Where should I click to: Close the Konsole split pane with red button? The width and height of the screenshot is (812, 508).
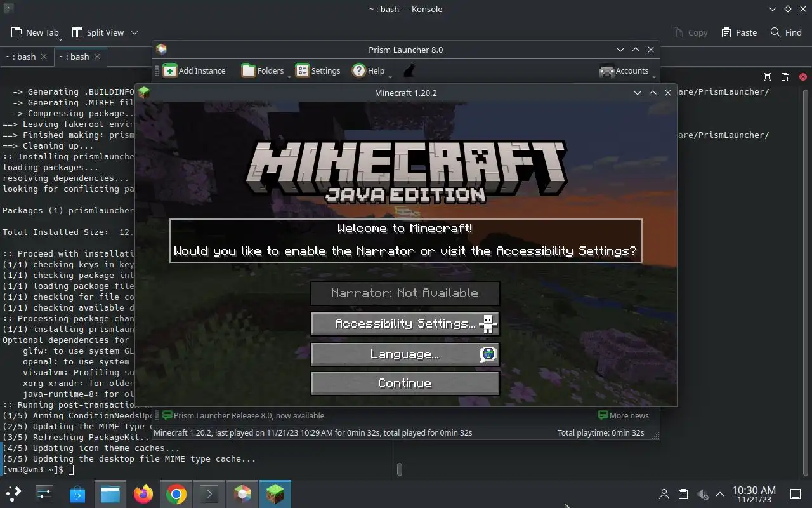(803, 77)
